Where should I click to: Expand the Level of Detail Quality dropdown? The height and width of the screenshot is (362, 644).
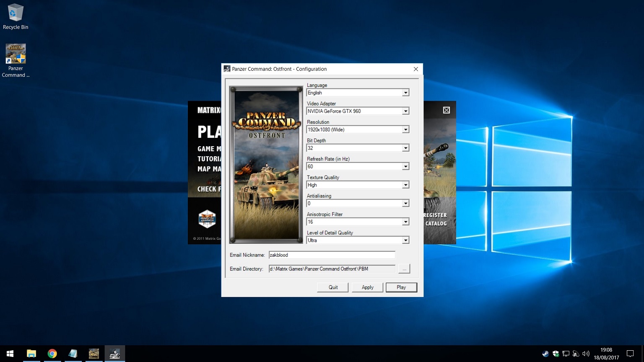pyautogui.click(x=405, y=240)
